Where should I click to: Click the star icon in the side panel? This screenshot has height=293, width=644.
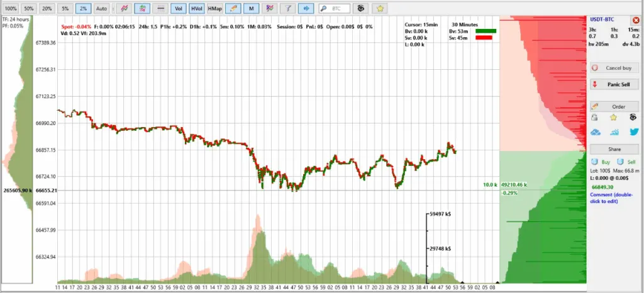[614, 118]
